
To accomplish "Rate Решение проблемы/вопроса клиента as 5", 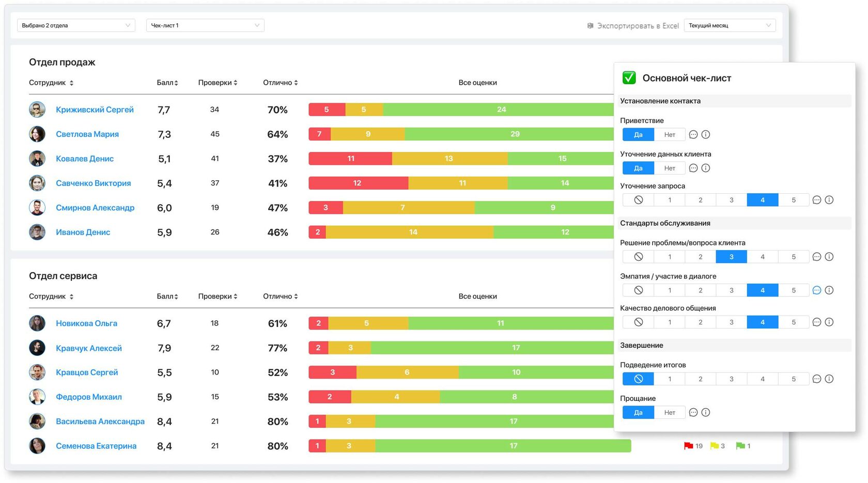I will click(x=794, y=257).
